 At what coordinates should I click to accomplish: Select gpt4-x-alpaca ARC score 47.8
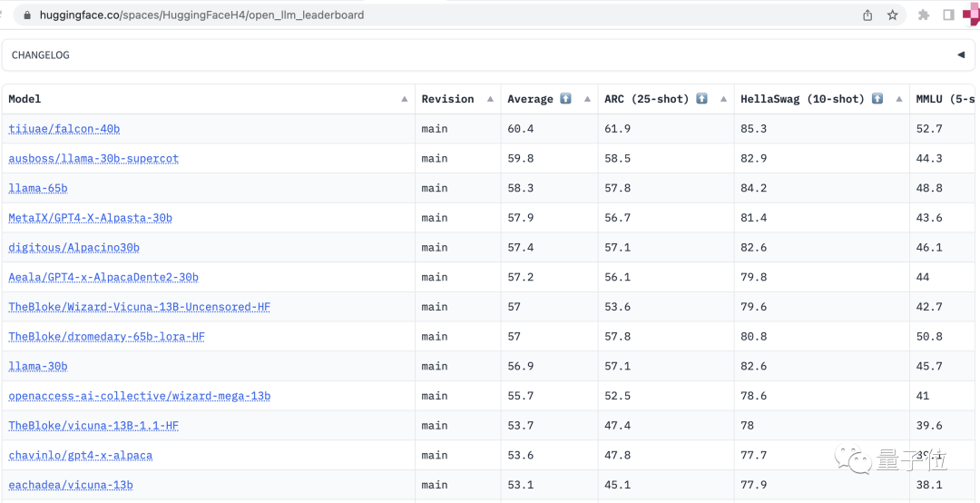tap(618, 456)
